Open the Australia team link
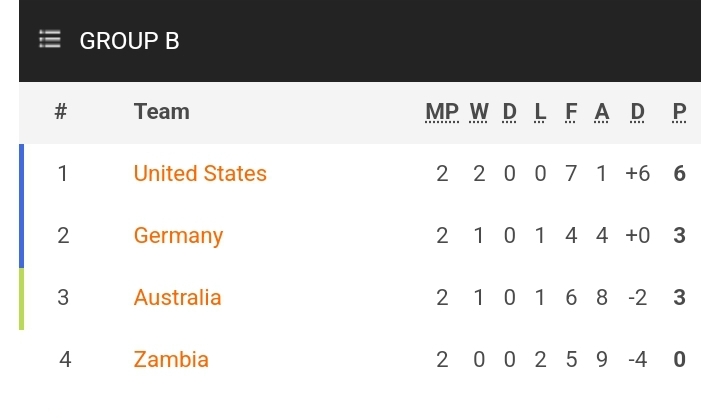The height and width of the screenshot is (418, 720). tap(177, 298)
